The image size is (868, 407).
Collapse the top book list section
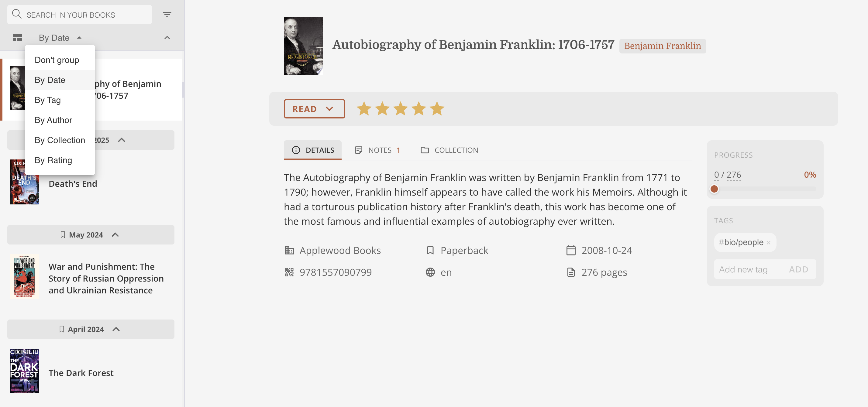[167, 37]
